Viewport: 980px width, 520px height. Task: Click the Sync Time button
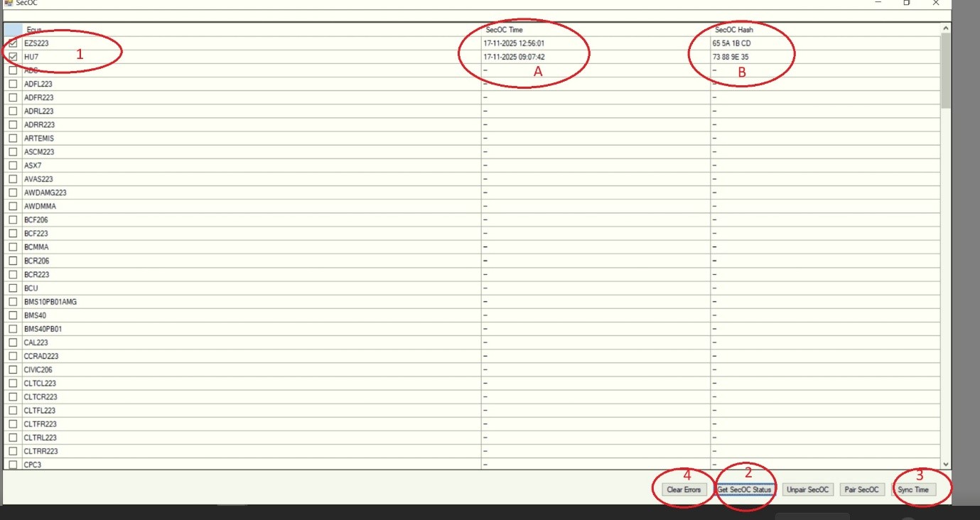point(913,489)
